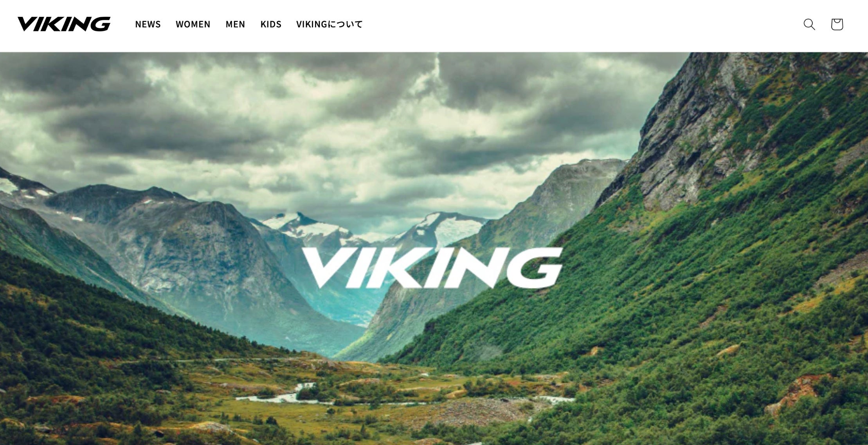Click the winding stream in the valley photo
Screen dimensions: 868x445
point(290,395)
